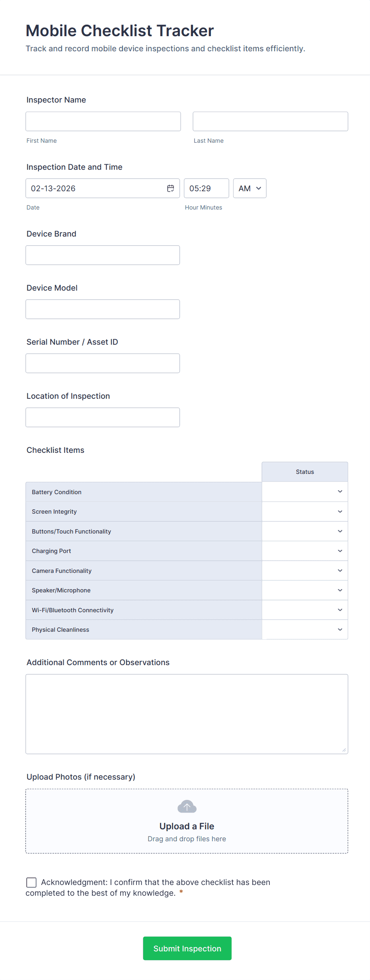Click the Submit Inspection button
370x980 pixels.
click(x=187, y=948)
